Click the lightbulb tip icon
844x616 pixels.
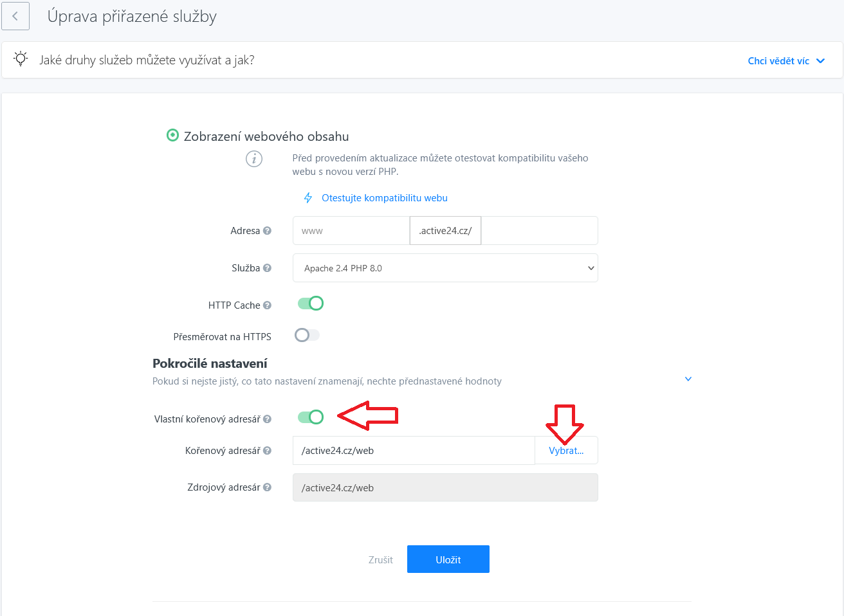(21, 59)
